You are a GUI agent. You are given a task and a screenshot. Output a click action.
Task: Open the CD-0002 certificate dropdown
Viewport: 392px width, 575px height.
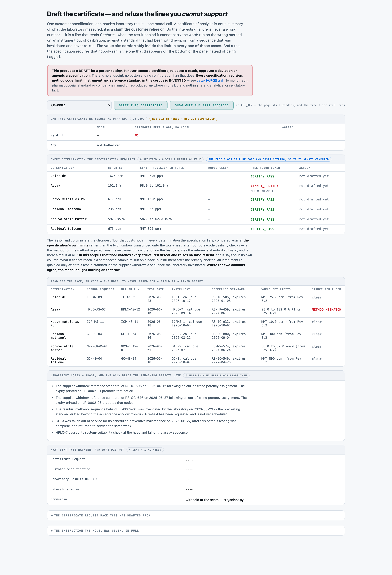click(x=79, y=105)
